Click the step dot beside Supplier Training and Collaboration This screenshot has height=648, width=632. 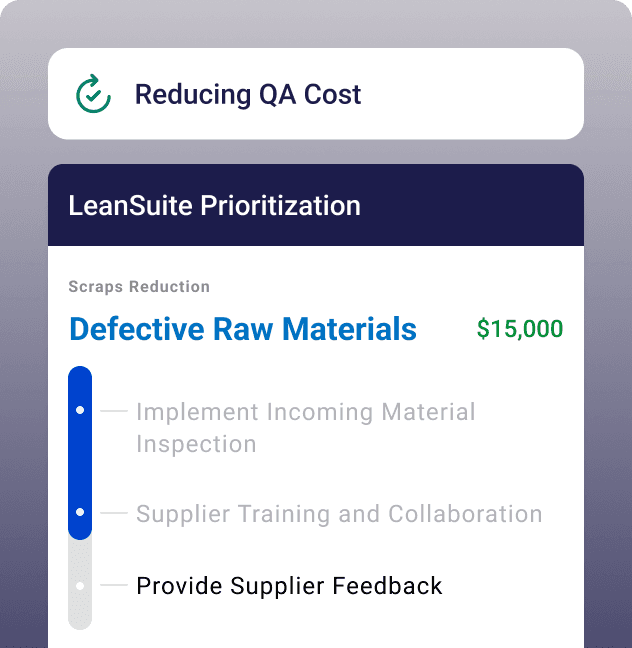[80, 512]
